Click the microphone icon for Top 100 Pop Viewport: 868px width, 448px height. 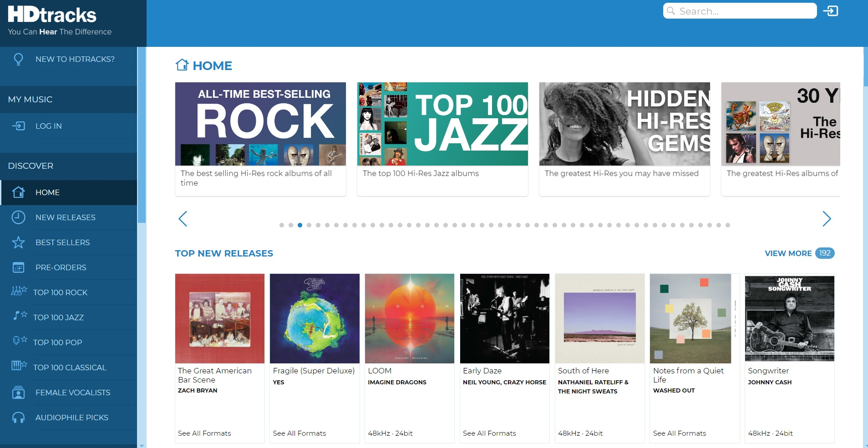click(20, 340)
